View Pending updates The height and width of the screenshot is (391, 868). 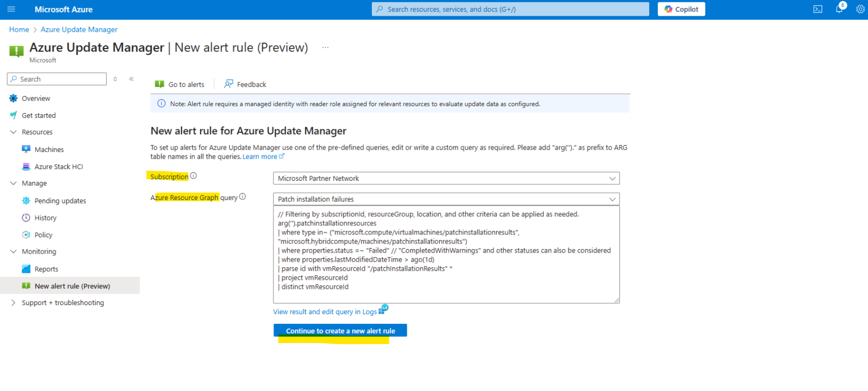click(60, 200)
